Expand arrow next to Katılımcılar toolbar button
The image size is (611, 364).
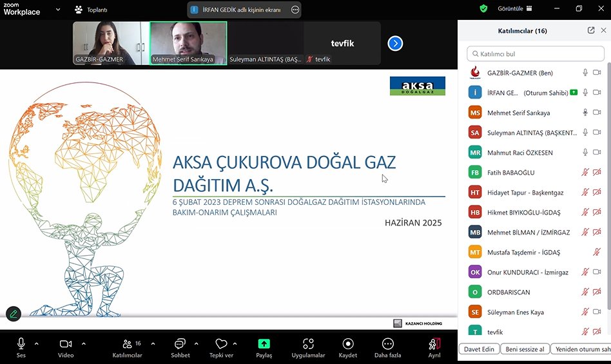pyautogui.click(x=153, y=344)
